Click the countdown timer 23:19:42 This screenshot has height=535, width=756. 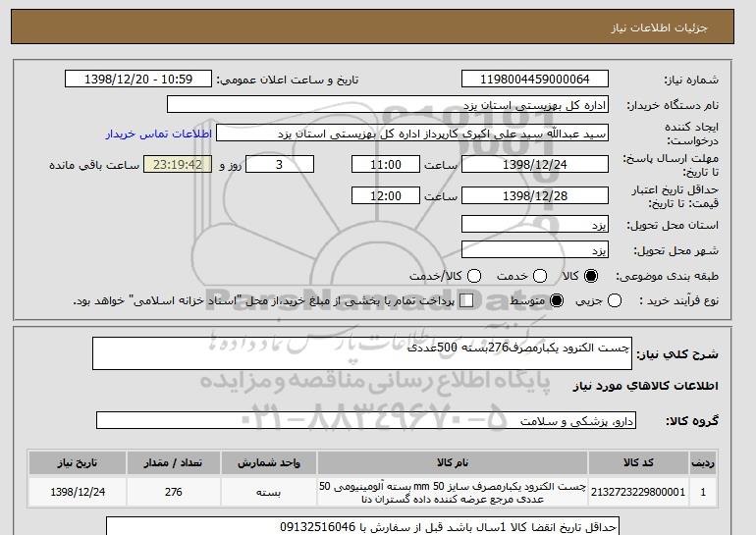(178, 164)
